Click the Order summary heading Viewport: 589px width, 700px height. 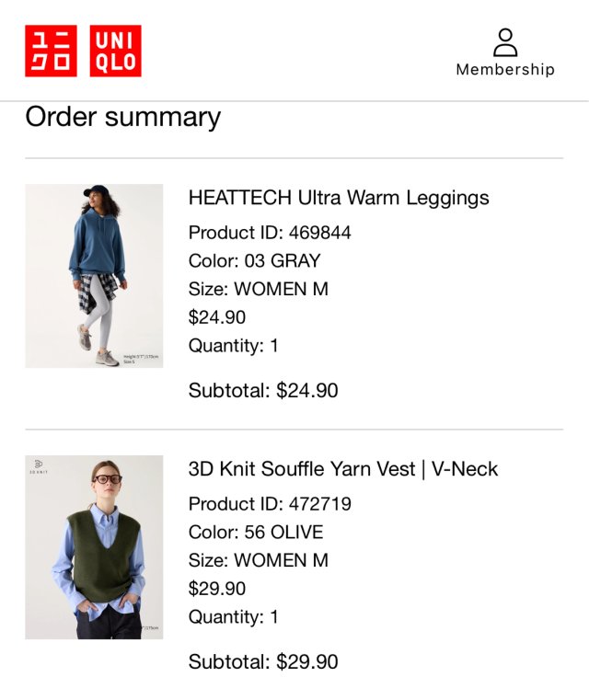tap(122, 117)
